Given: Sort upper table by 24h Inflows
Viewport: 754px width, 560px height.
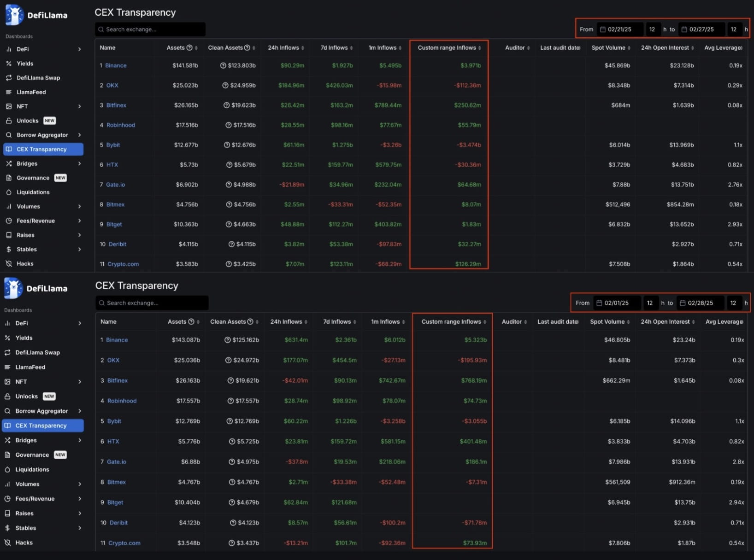Looking at the screenshot, I should click(x=286, y=47).
